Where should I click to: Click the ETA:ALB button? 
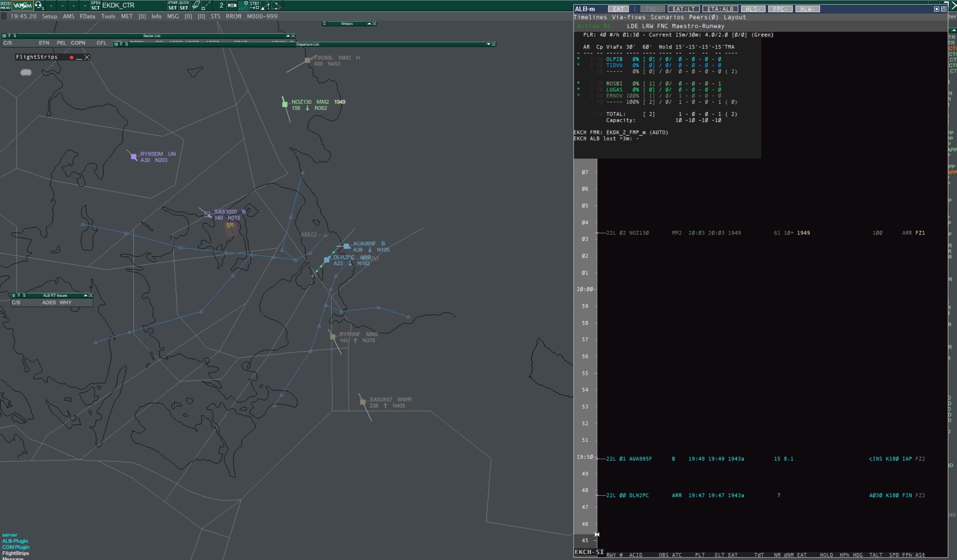point(720,9)
